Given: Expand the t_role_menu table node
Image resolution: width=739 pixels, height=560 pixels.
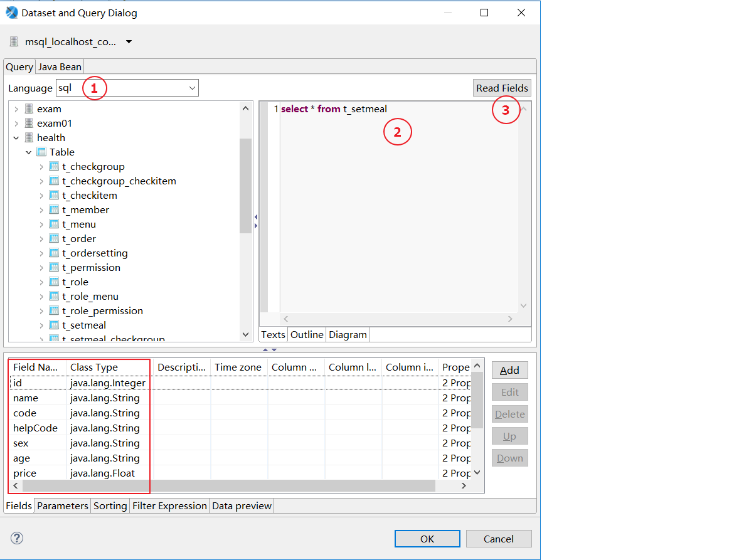Looking at the screenshot, I should point(41,297).
